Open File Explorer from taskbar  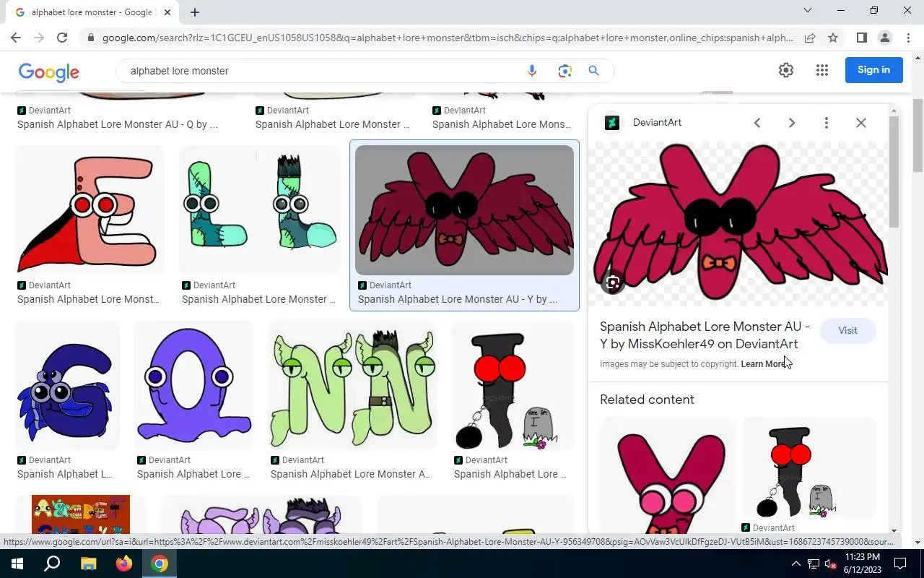coord(88,564)
